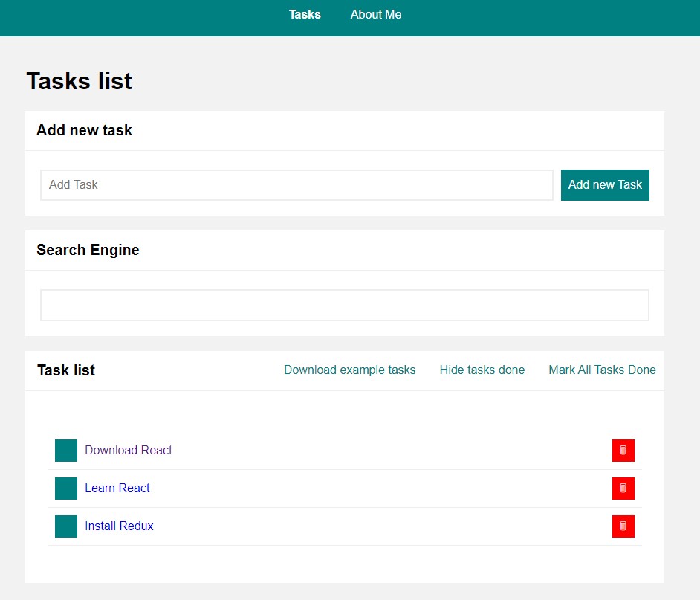Switch to the About Me page
700x600 pixels.
375,14
